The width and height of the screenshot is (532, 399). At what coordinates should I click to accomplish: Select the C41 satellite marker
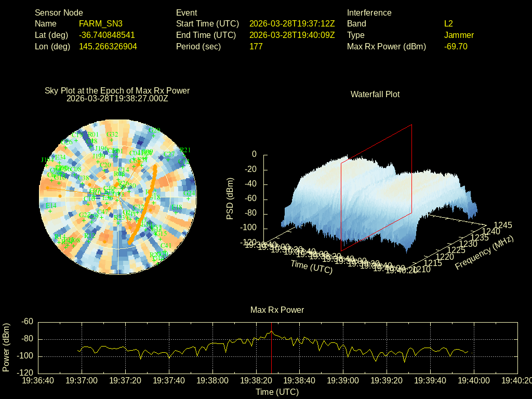click(166, 250)
